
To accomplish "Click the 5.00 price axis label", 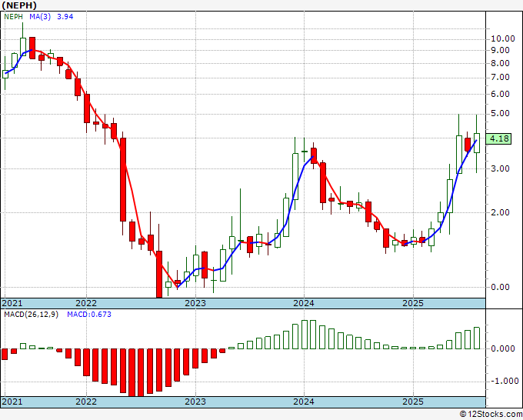I will click(x=500, y=113).
